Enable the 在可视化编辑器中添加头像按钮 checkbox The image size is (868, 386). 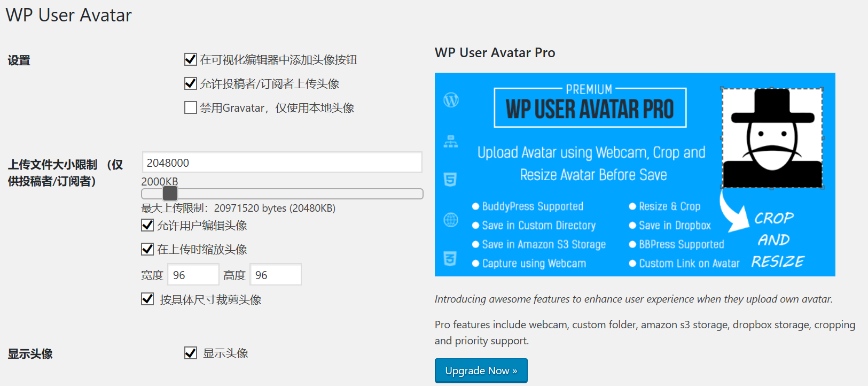[190, 59]
